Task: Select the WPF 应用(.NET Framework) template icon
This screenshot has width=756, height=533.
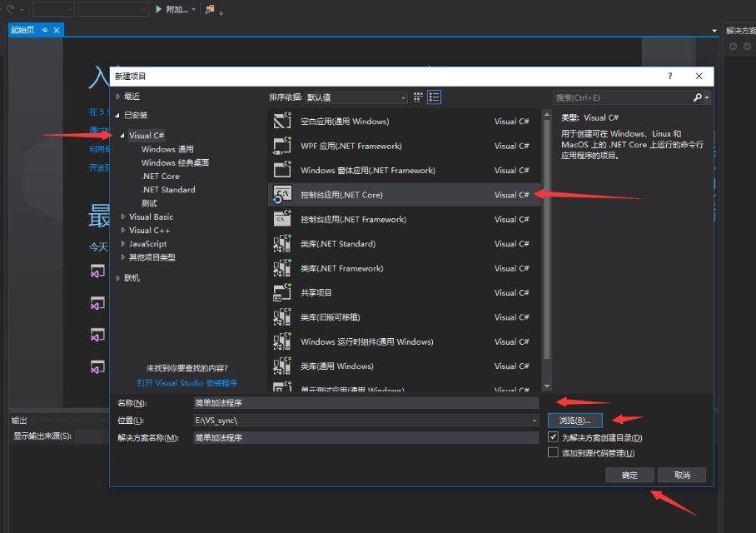Action: (282, 146)
